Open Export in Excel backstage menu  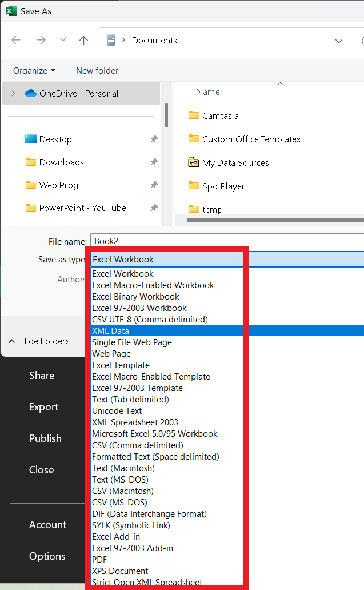click(x=43, y=407)
